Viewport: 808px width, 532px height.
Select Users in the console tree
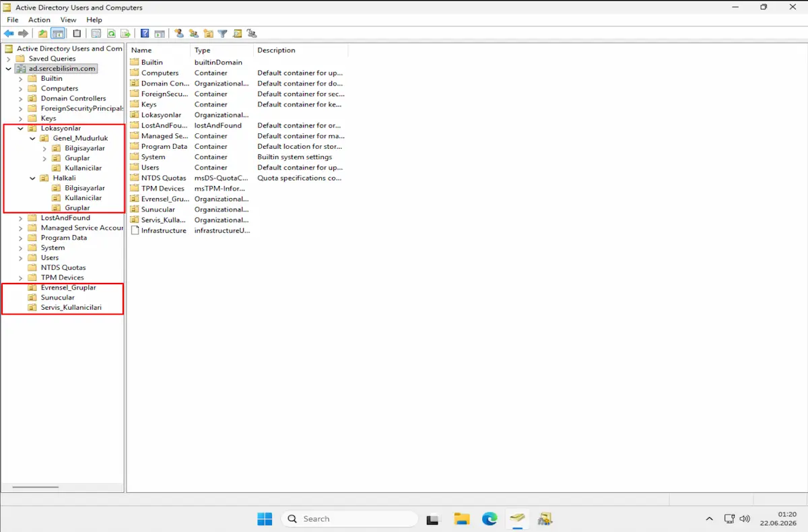tap(50, 257)
